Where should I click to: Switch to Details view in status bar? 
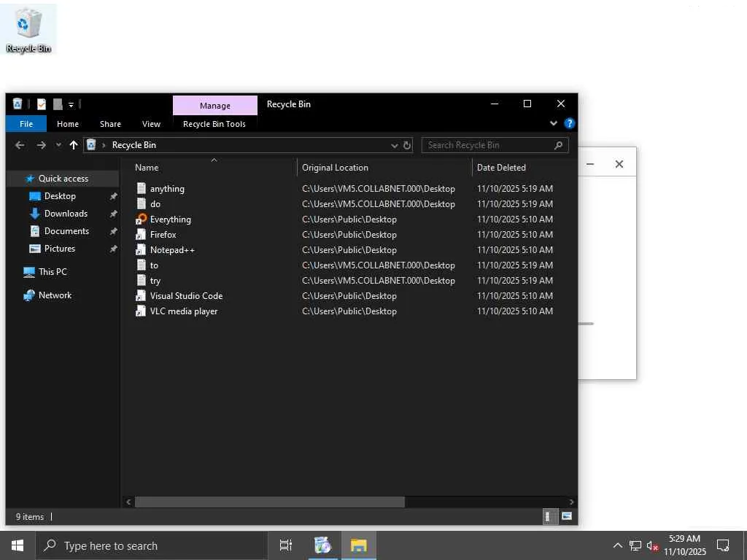[549, 517]
